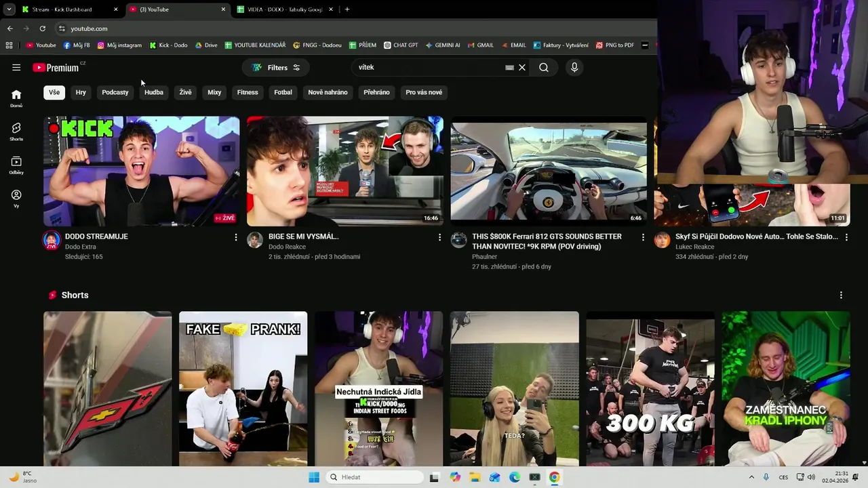Screen dimensions: 868x488
Task: Open more options for Skyf Si Půjčil video
Action: click(846, 237)
